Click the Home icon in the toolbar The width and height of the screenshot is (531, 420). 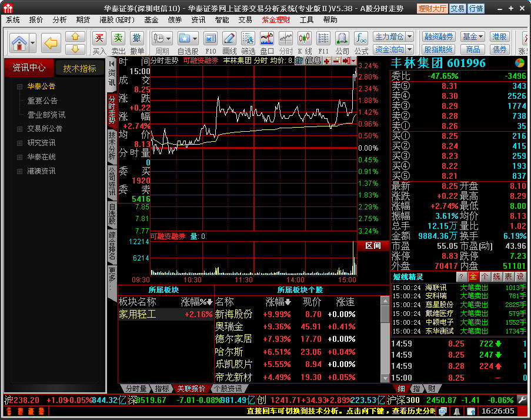19,43
